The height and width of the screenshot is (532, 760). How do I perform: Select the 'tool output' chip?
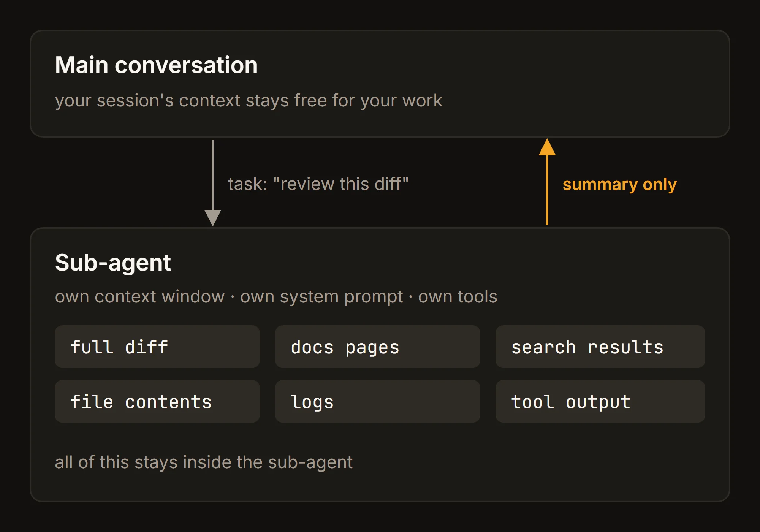(x=600, y=401)
